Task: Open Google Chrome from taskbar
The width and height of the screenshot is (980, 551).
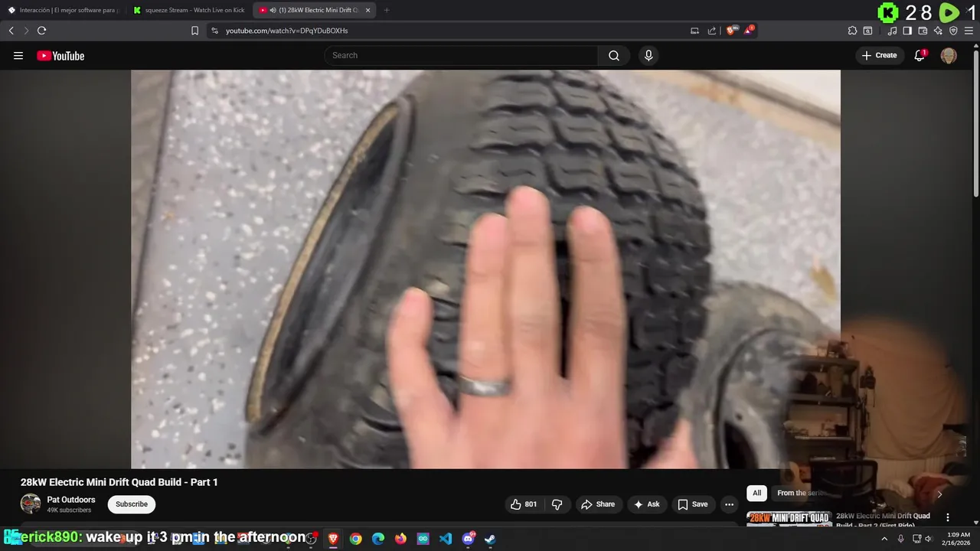Action: click(x=356, y=539)
